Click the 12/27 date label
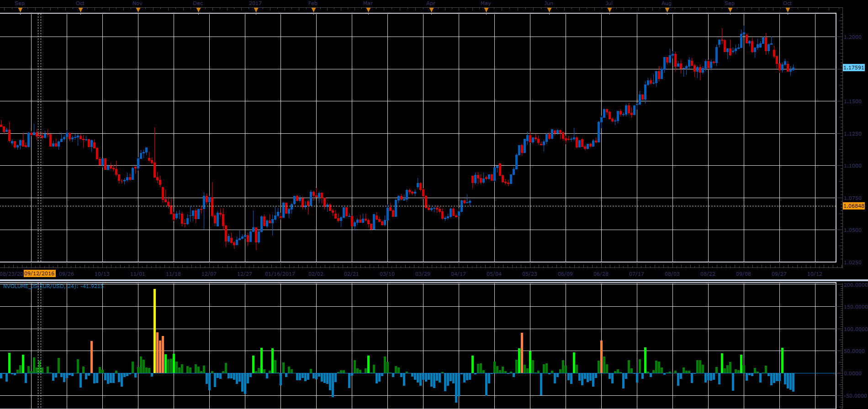Screen dimensions: 868x409 coord(244,274)
